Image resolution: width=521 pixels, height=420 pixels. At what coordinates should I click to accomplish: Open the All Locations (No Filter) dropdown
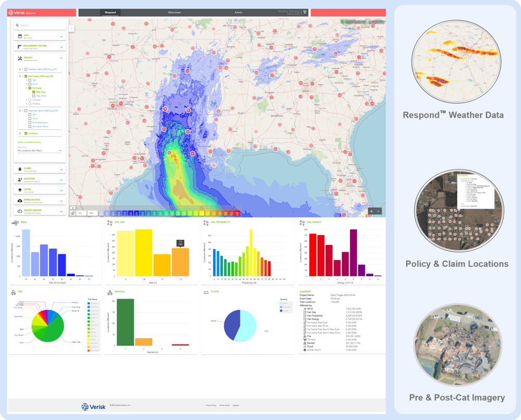point(40,150)
